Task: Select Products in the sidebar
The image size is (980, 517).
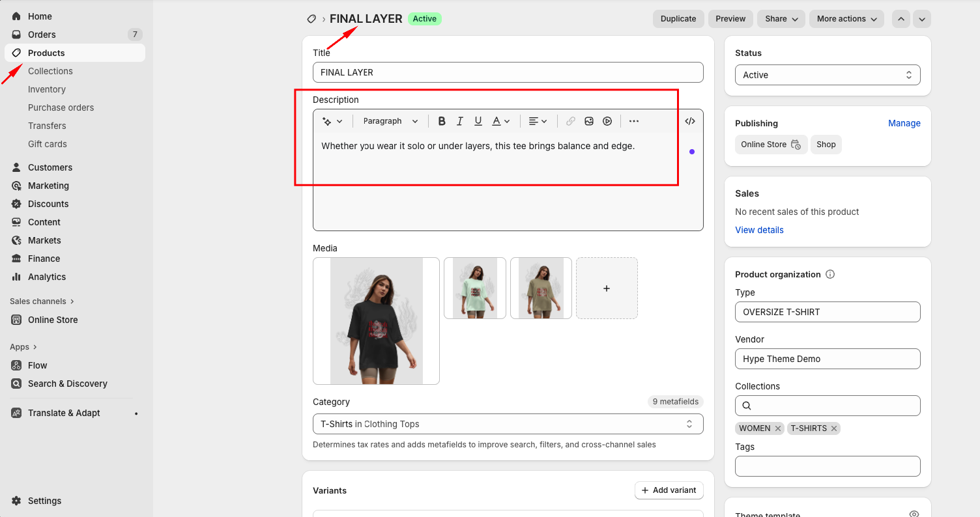Action: point(75,53)
